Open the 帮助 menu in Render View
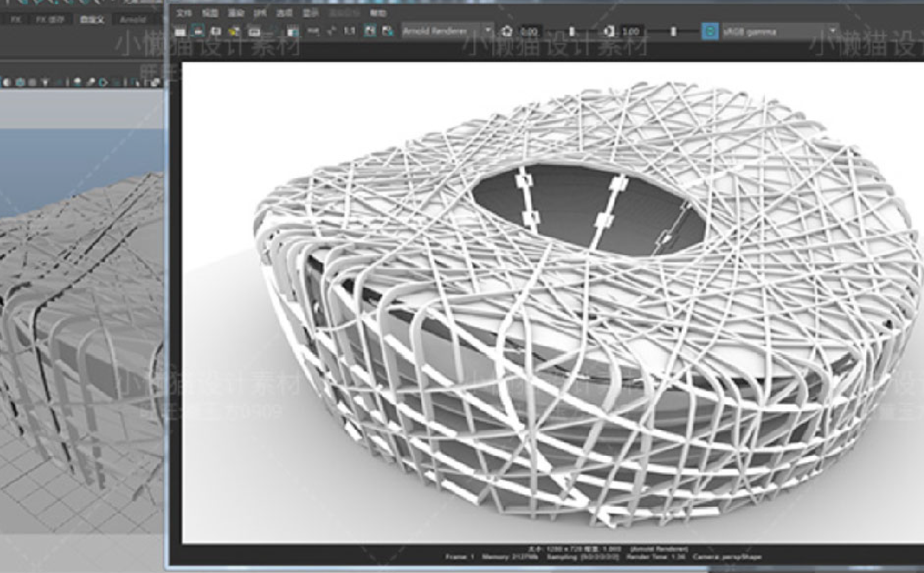 point(378,13)
